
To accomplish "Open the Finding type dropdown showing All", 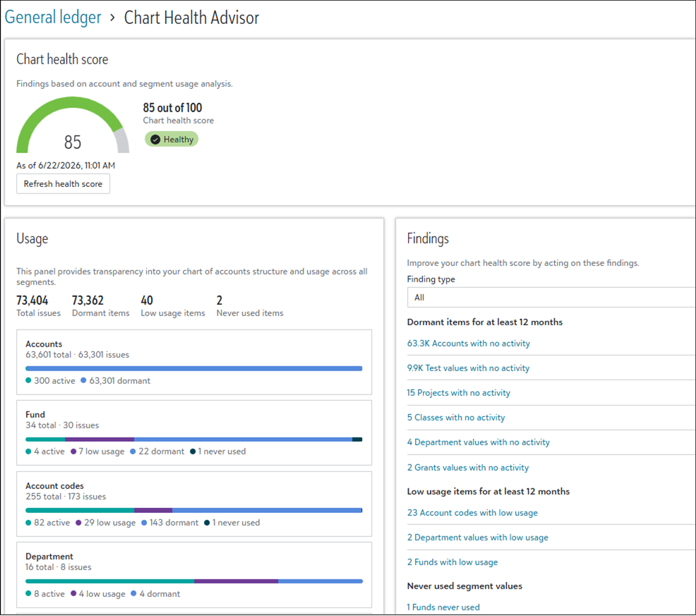I will tap(551, 297).
